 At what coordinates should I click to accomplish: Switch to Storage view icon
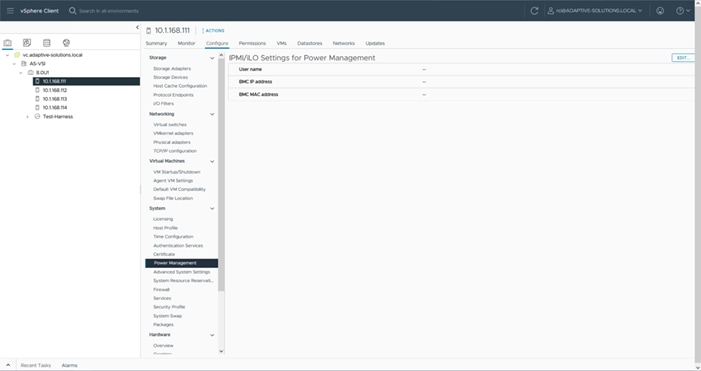[x=46, y=43]
